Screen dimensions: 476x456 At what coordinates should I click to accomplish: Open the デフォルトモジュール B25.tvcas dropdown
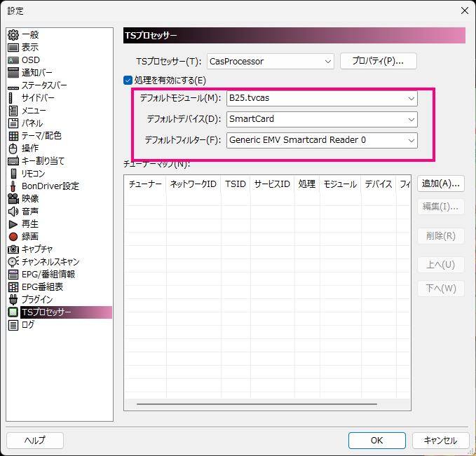(322, 98)
